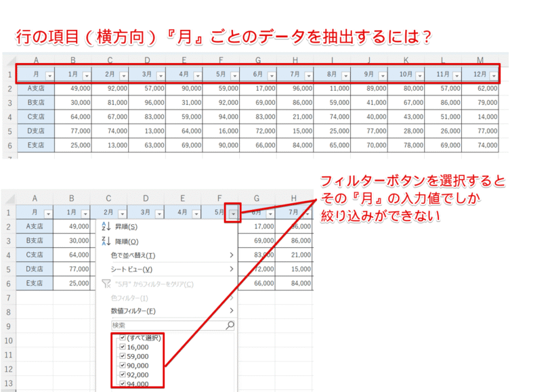This screenshot has height=392, width=550.
Task: Open the 月 filter dropdown in lower sheet
Action: [48, 214]
